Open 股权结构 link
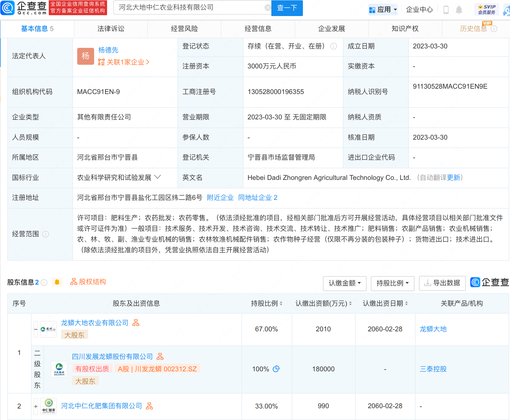Screen dimensions: 510x420 click(88, 282)
